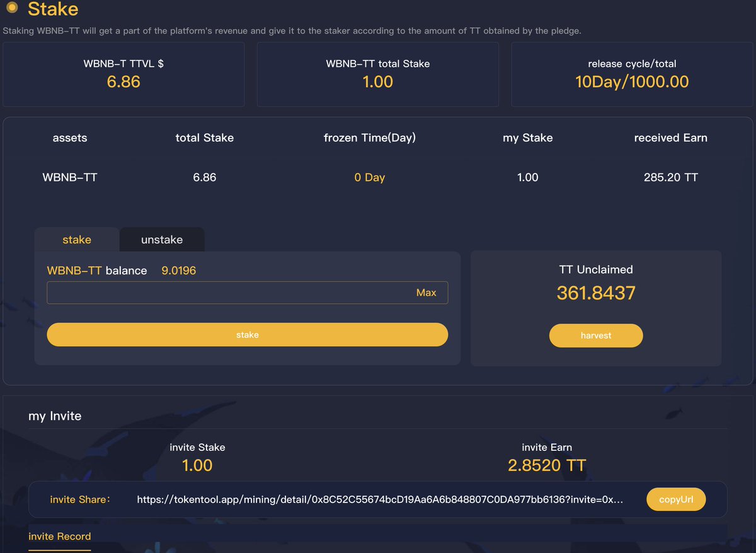Click the received Earn column header
Image resolution: width=756 pixels, height=553 pixels.
click(x=671, y=138)
